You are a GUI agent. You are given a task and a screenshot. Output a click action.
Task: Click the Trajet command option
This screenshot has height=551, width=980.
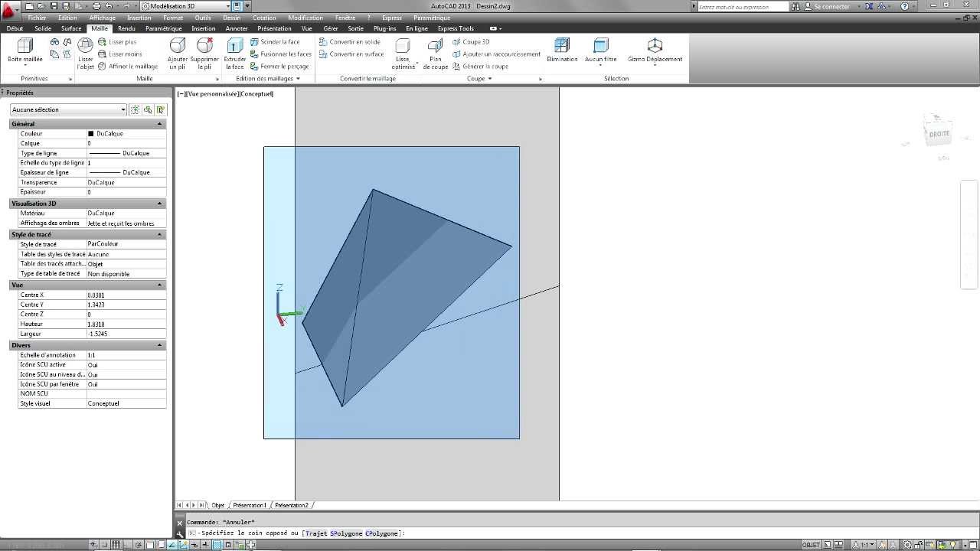[315, 533]
